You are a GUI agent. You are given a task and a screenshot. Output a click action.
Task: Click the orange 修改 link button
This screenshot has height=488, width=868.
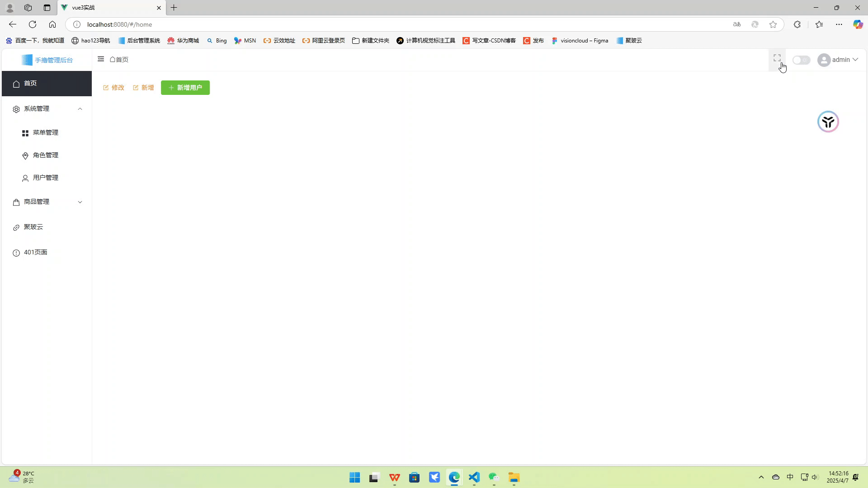point(113,88)
